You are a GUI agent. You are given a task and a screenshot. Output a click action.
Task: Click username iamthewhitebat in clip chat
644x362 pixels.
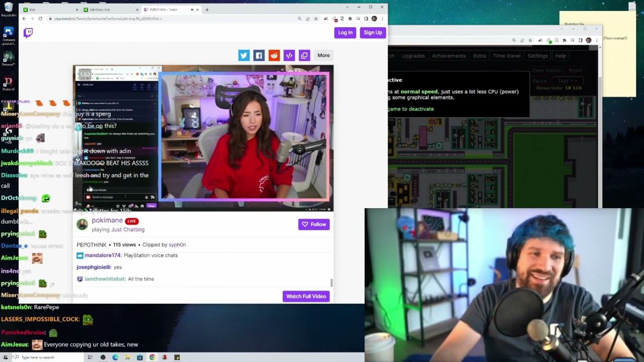[x=105, y=279]
